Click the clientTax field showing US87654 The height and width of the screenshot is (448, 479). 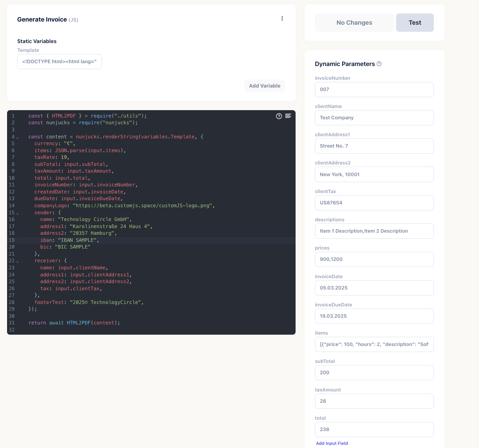[x=374, y=203]
